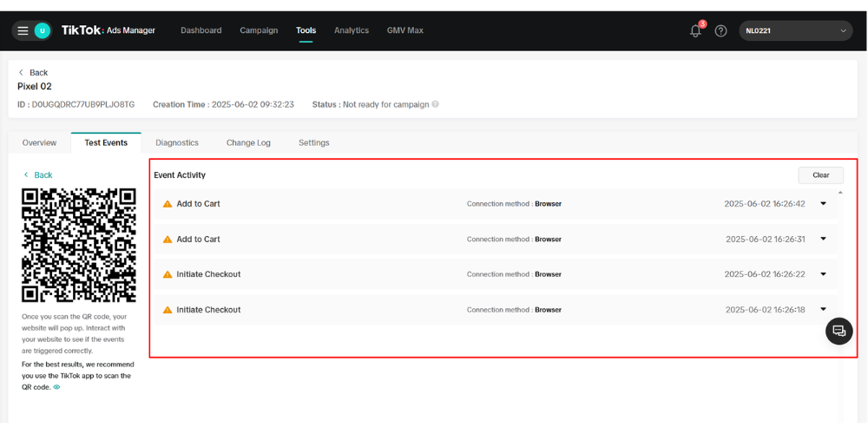Open the Campaign menu

[x=259, y=30]
